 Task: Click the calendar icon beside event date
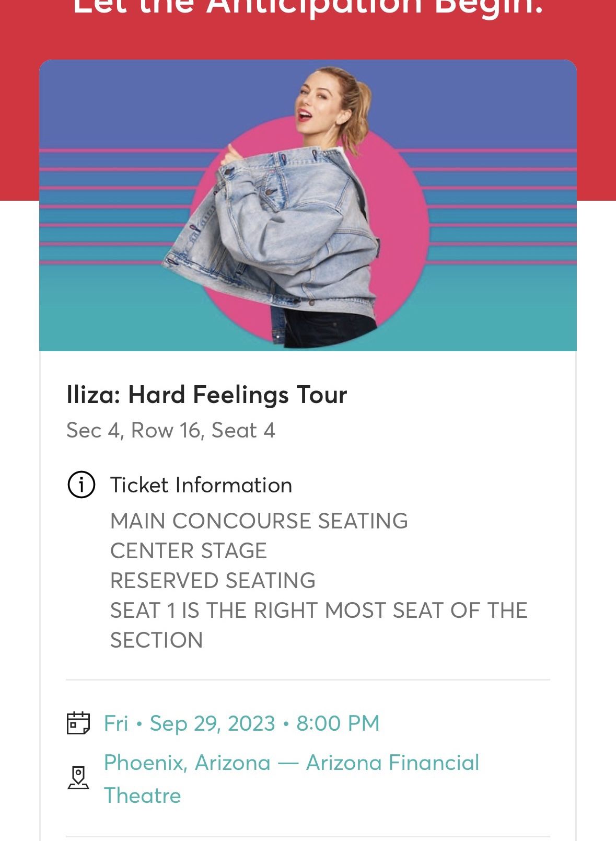point(78,723)
